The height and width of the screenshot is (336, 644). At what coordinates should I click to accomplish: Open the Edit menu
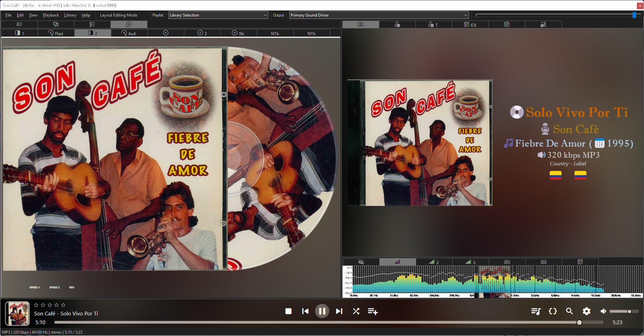pos(20,15)
